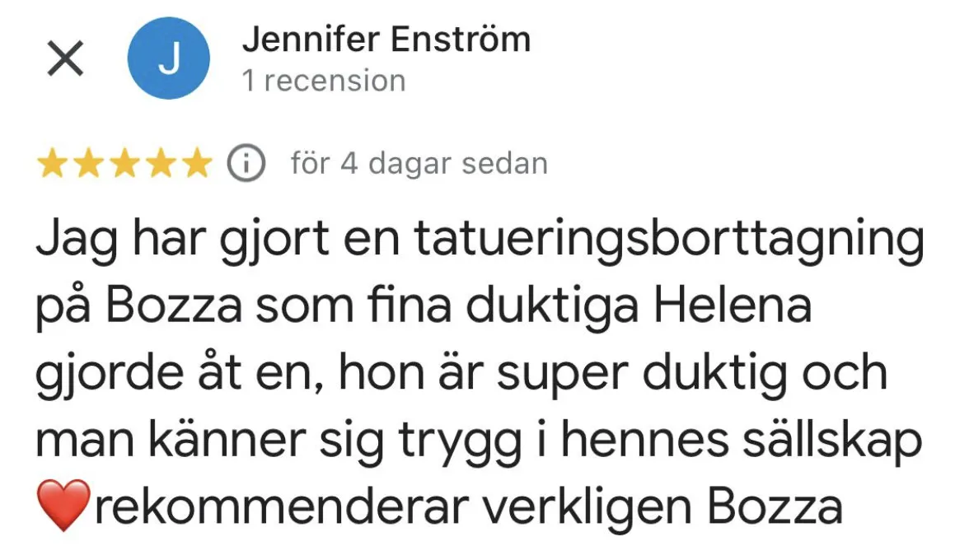Screen dimensions: 969x560
Task: Open the Jennifer Enström profile name
Action: click(386, 39)
